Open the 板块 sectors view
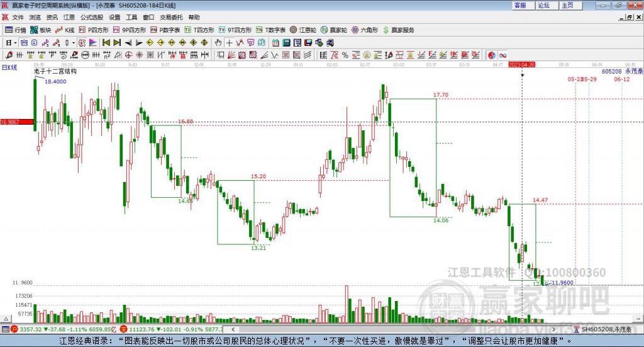 tap(41, 30)
